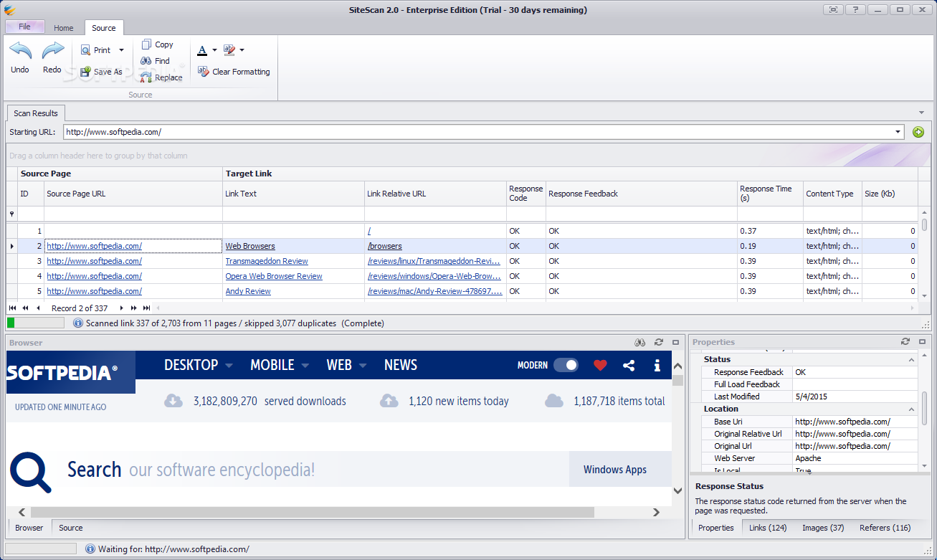Viewport: 937px width, 560px height.
Task: Maximize the Browser panel
Action: 675,343
